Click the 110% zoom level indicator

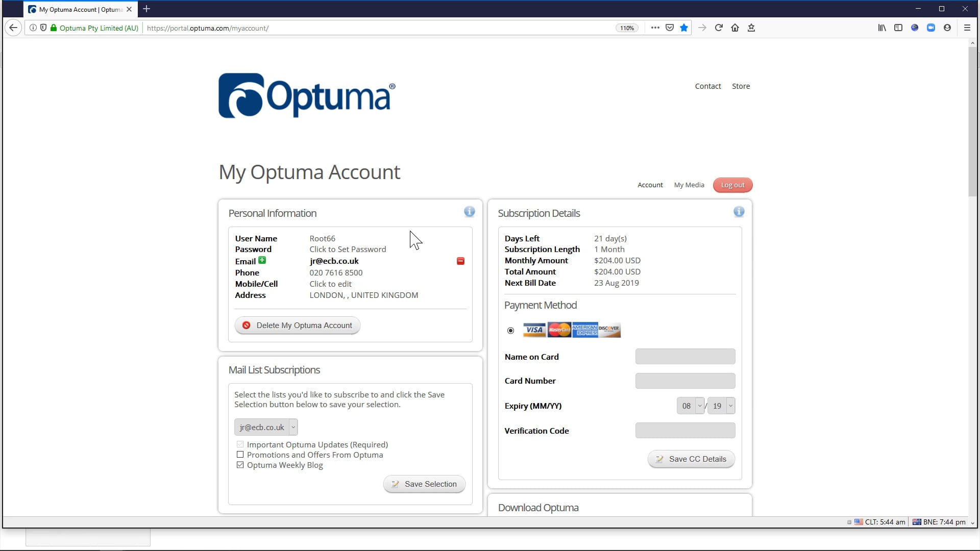pos(627,28)
